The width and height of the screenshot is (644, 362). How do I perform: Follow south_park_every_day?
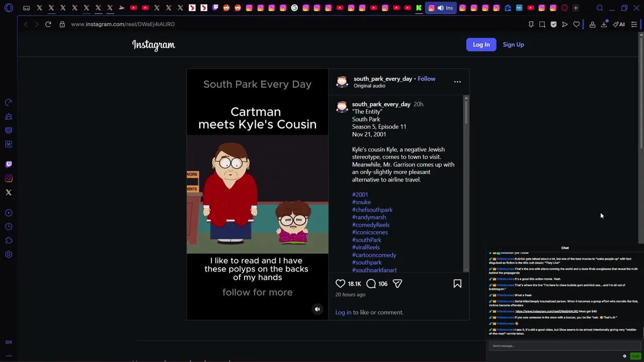pyautogui.click(x=426, y=78)
